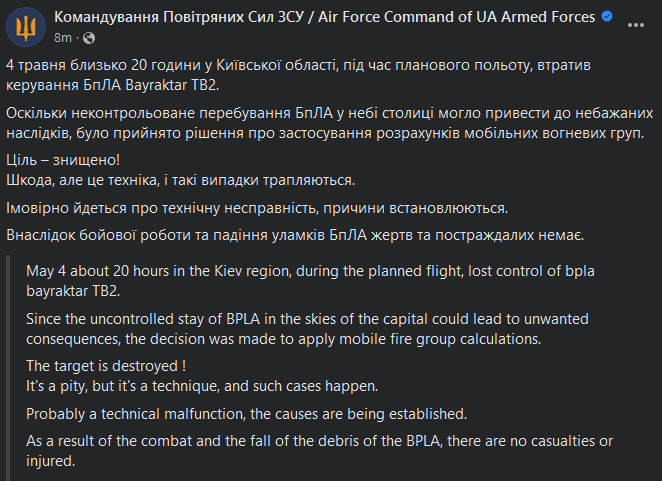The width and height of the screenshot is (662, 481).
Task: Click the Air Force trident profile avatar
Action: (x=25, y=26)
